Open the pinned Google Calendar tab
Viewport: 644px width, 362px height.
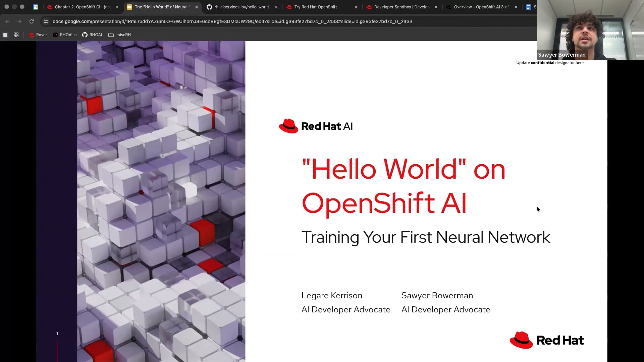coord(36,7)
